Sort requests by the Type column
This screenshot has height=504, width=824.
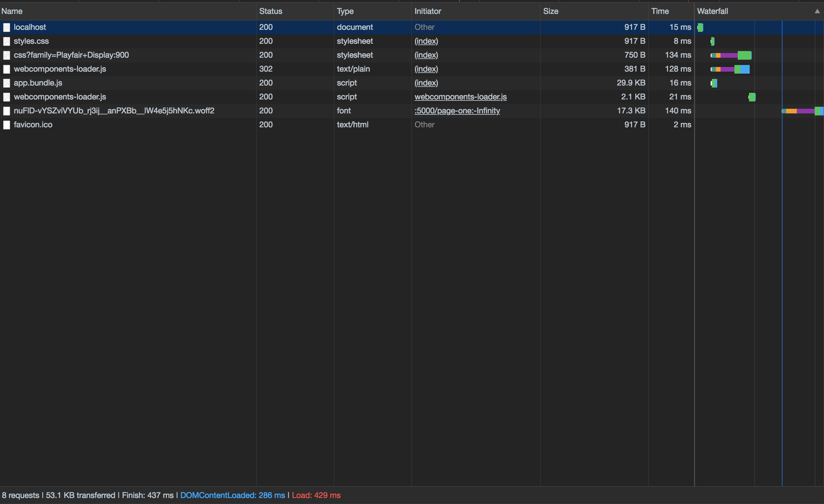tap(345, 11)
